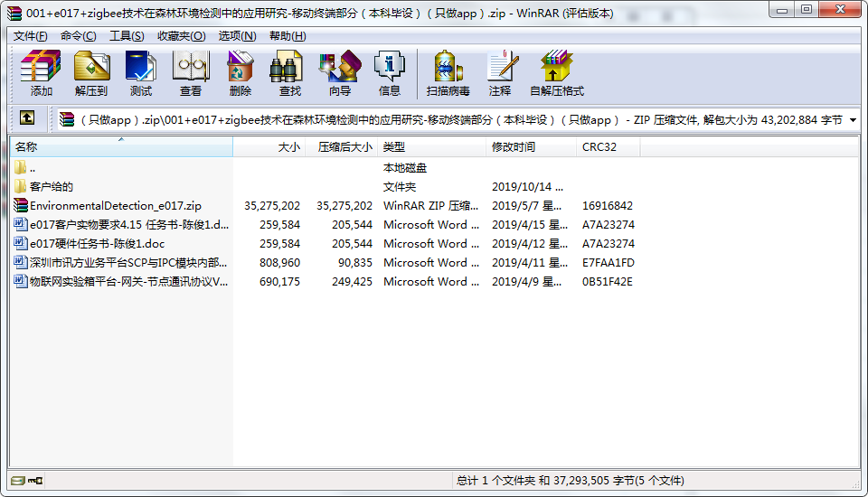
Task: Select e017客户实物要求4.15 任务书 file name
Action: 129,224
